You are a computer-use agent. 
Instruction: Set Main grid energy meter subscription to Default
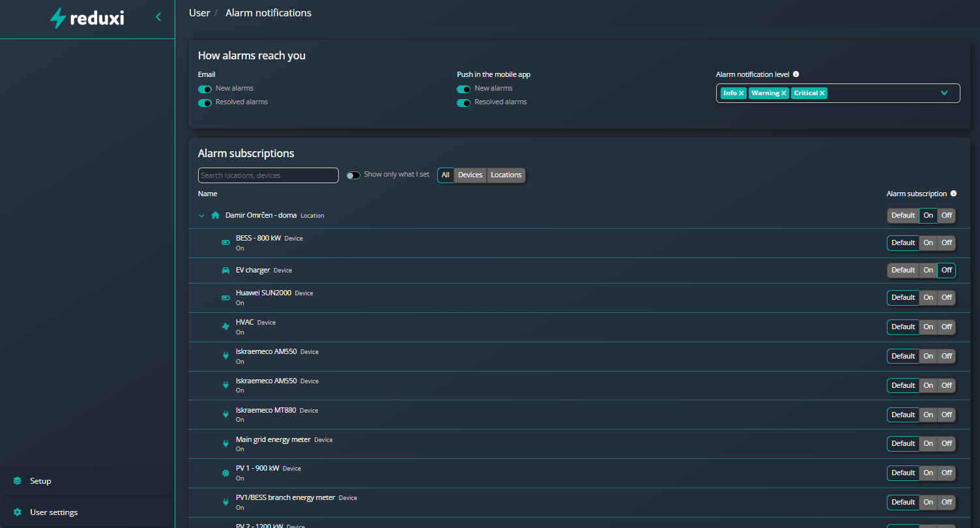pos(903,443)
